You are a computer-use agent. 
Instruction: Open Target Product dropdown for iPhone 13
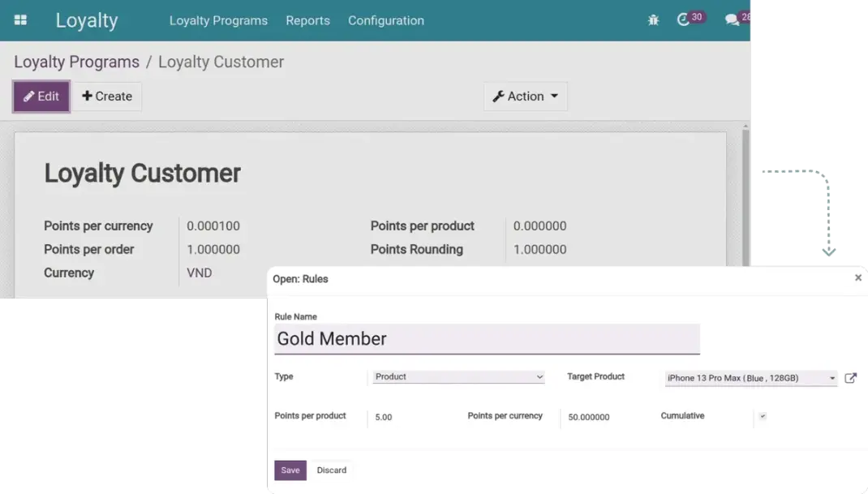click(750, 378)
